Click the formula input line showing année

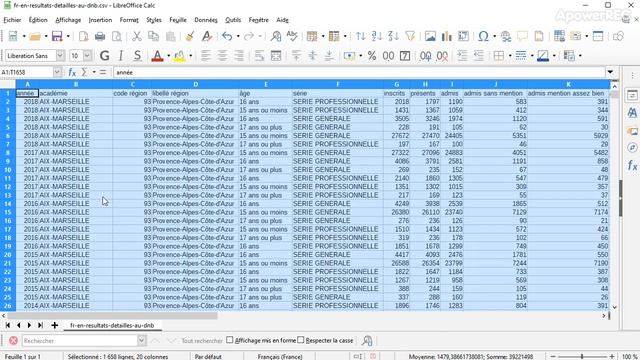[359, 72]
